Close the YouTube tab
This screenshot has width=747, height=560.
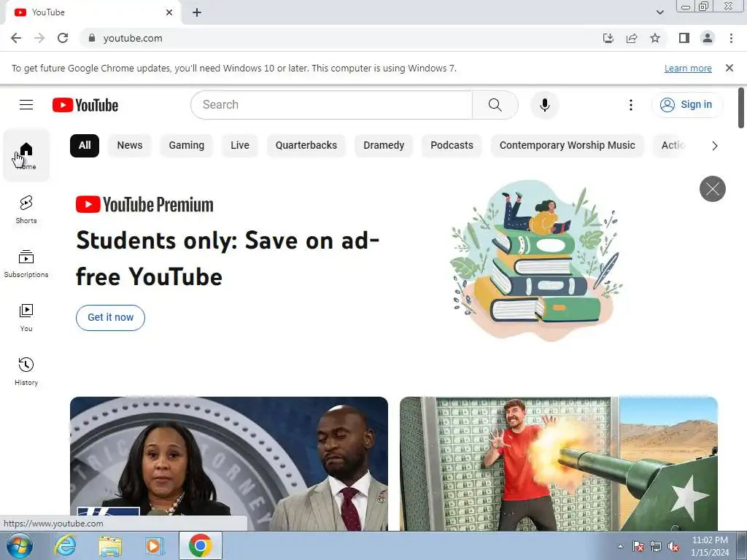[169, 12]
